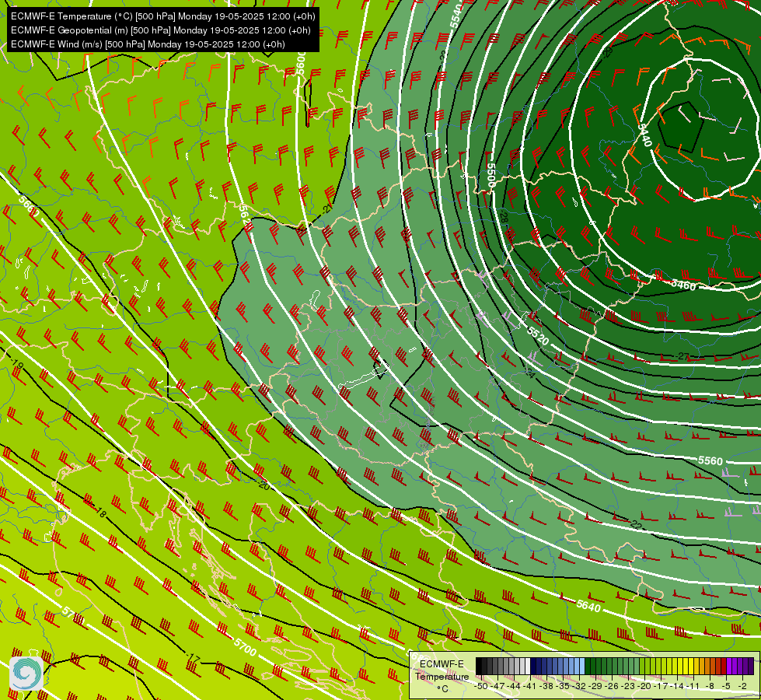
Task: Pick the darkest navy legend swatch at -41
Action: coord(533,666)
